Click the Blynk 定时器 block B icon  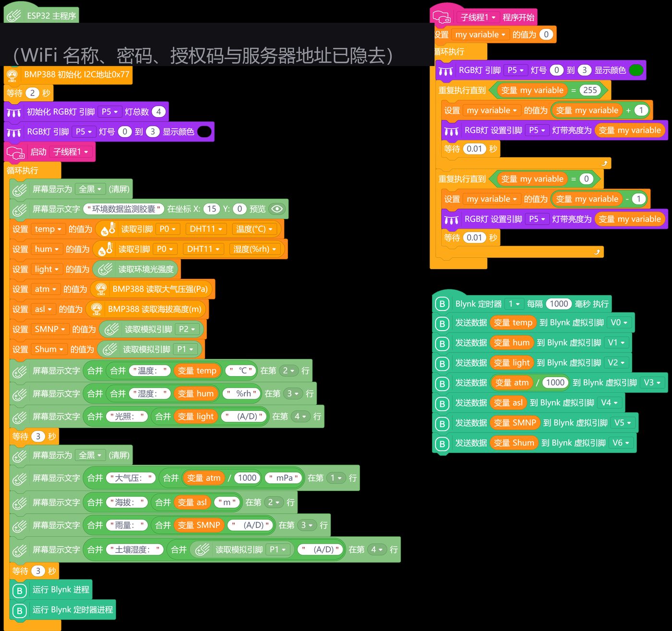(x=442, y=304)
